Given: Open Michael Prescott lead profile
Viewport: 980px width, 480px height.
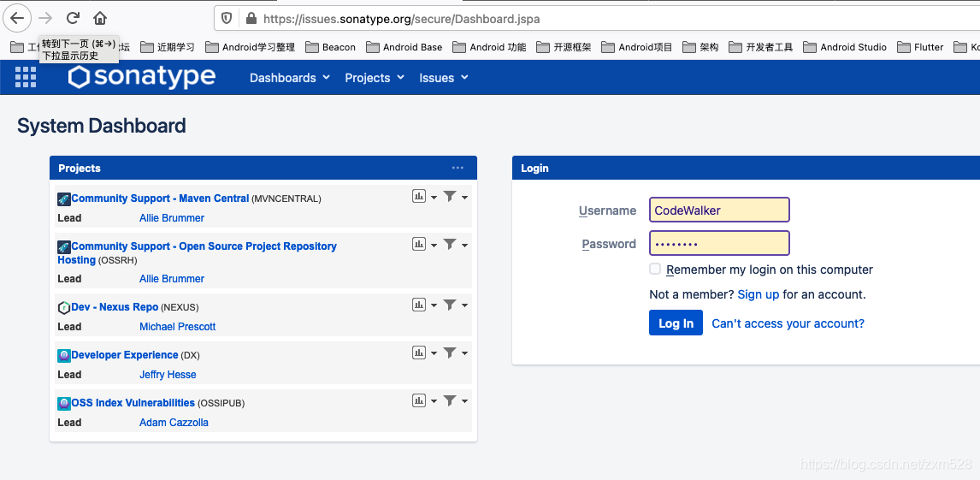Looking at the screenshot, I should 178,326.
